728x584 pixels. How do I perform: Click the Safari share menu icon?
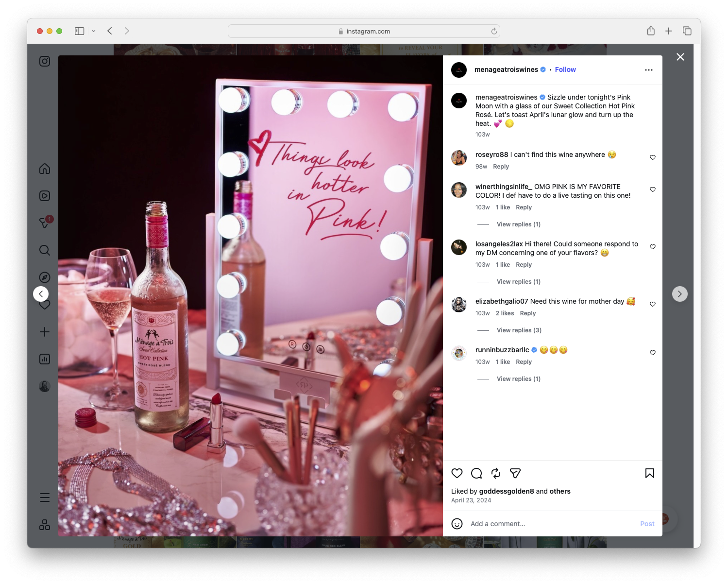click(x=651, y=31)
